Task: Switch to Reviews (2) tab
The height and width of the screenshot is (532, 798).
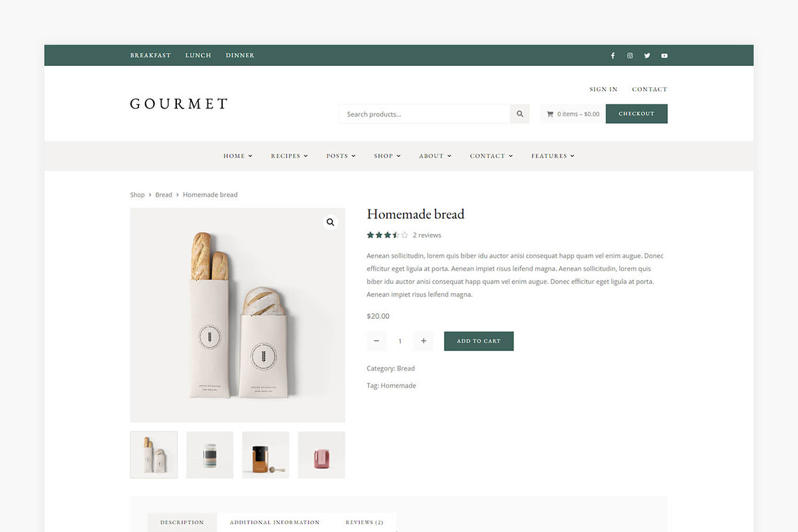Action: (364, 522)
